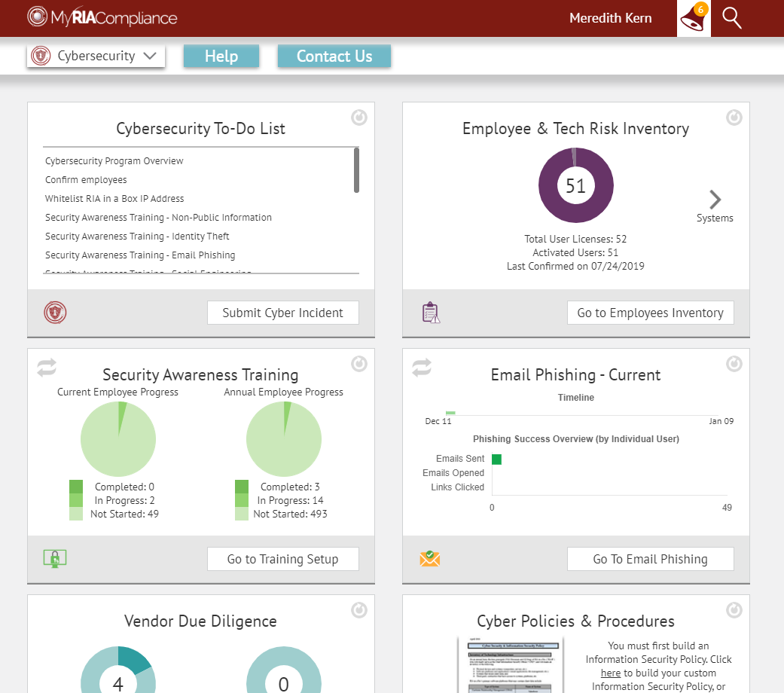This screenshot has height=693, width=784.
Task: Click Submit Cyber Incident
Action: coord(282,312)
